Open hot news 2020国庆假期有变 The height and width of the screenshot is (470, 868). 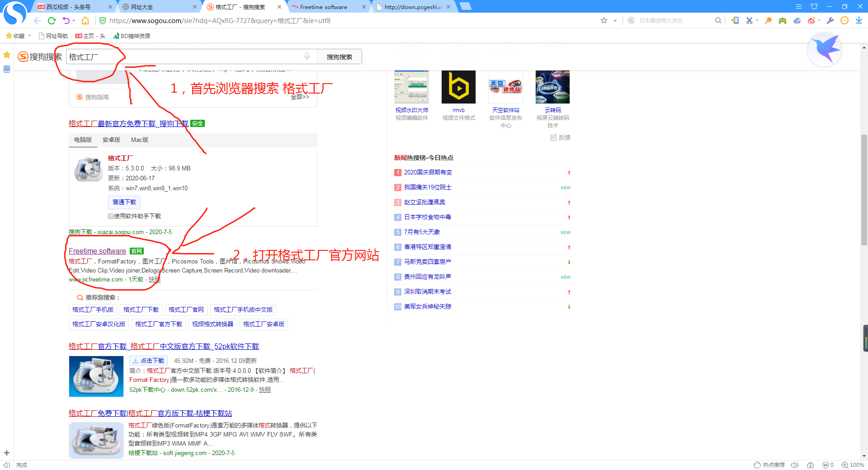click(x=428, y=172)
